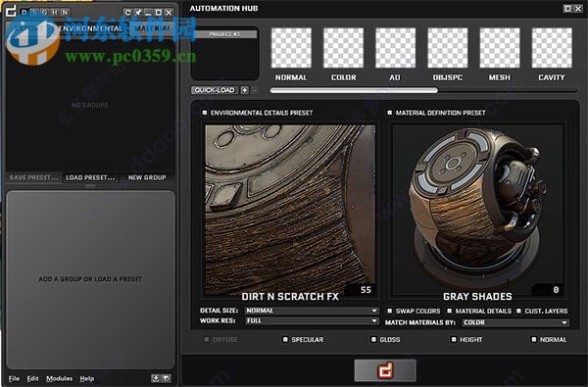Open the AO map input slot
The width and height of the screenshot is (588, 387).
[x=396, y=48]
